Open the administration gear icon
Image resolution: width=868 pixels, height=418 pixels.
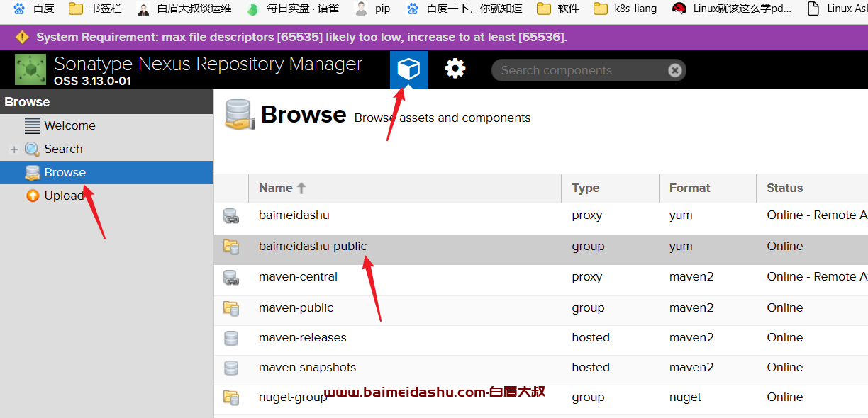(x=455, y=69)
